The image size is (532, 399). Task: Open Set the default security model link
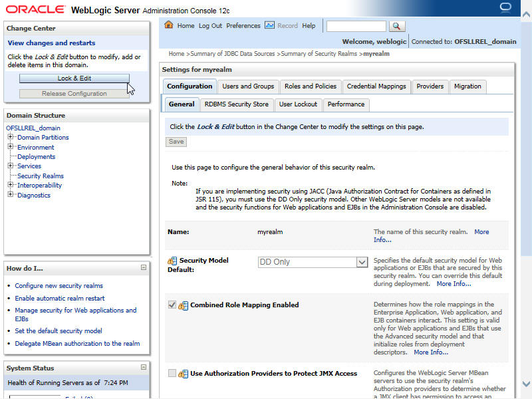coord(59,331)
